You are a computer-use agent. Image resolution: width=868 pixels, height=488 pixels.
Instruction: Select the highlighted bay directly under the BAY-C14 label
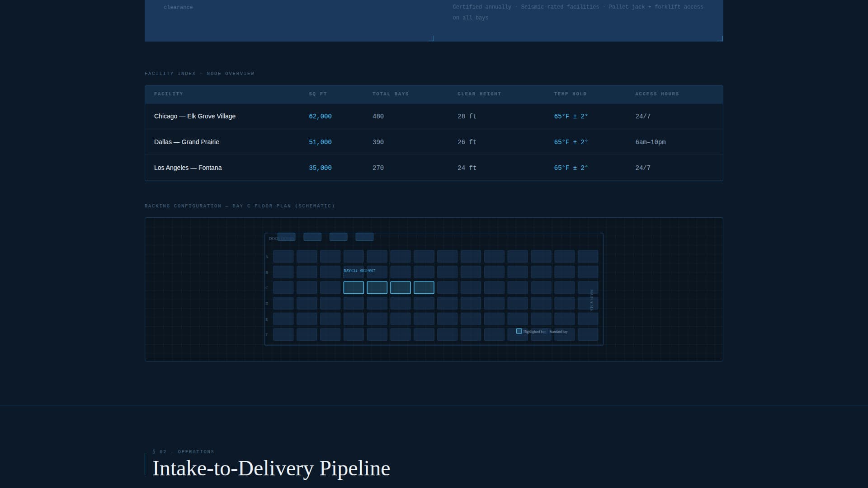354,288
